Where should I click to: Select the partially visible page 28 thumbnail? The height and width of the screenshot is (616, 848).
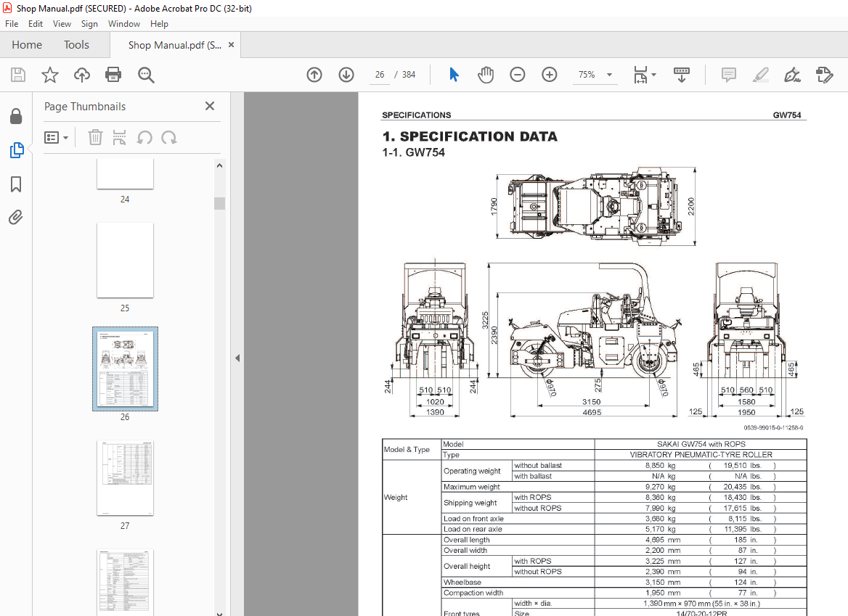point(125,583)
